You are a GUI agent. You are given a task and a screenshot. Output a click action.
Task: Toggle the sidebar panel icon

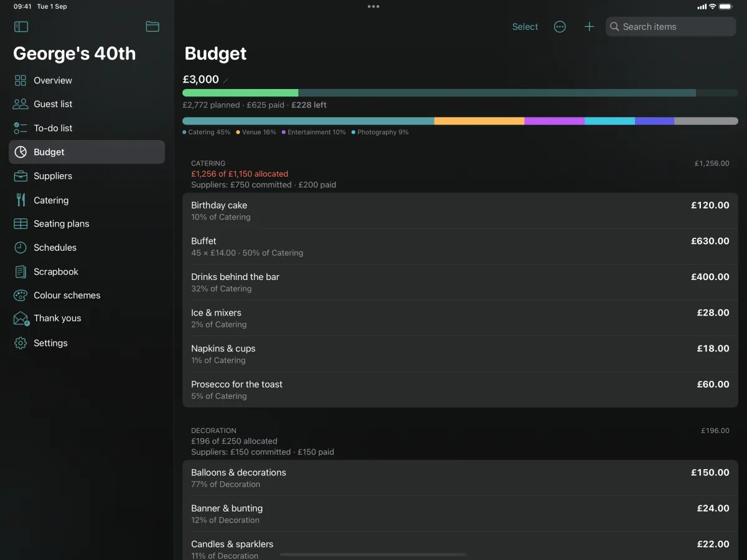click(x=21, y=27)
